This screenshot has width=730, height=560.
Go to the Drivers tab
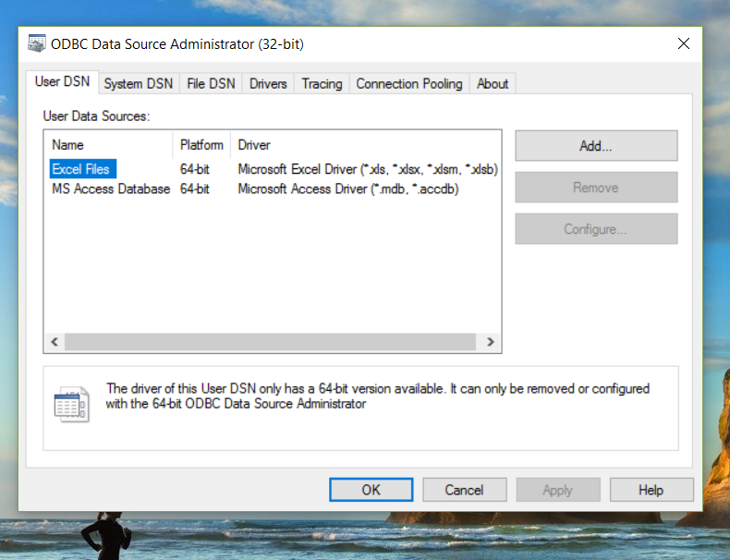(x=268, y=83)
